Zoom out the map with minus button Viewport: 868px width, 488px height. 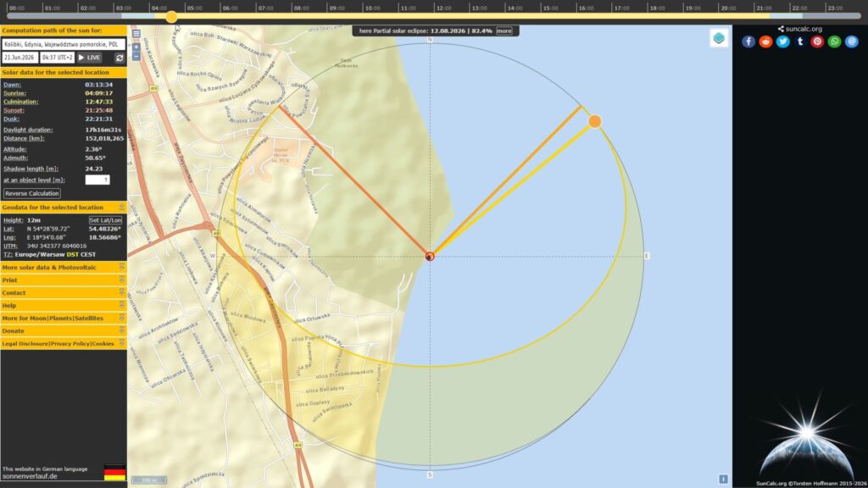136,57
